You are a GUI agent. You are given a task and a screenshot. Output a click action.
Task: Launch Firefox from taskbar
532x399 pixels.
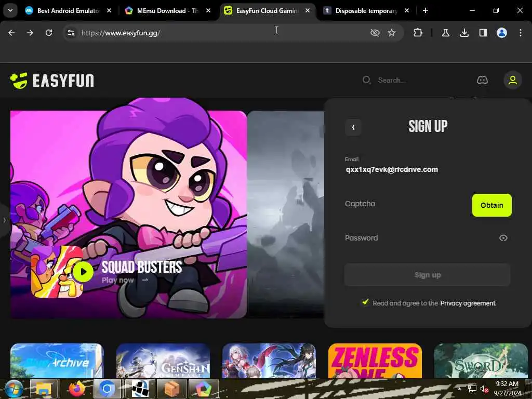76,389
